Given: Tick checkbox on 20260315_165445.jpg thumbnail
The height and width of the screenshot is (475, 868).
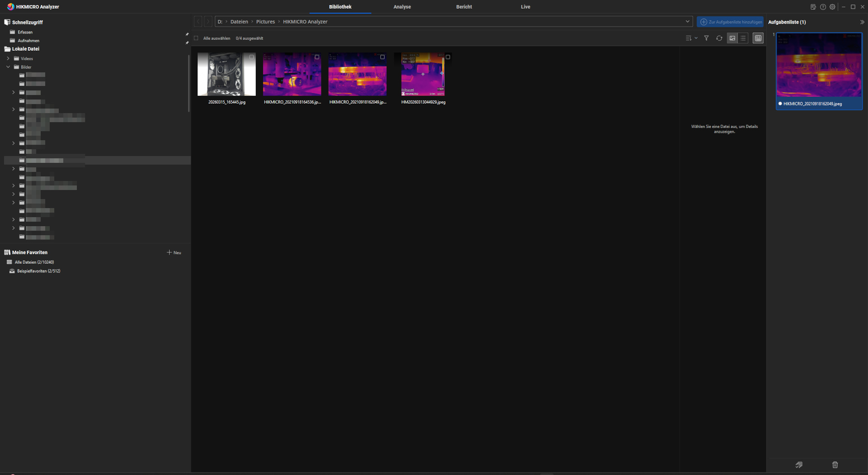Looking at the screenshot, I should coord(252,57).
